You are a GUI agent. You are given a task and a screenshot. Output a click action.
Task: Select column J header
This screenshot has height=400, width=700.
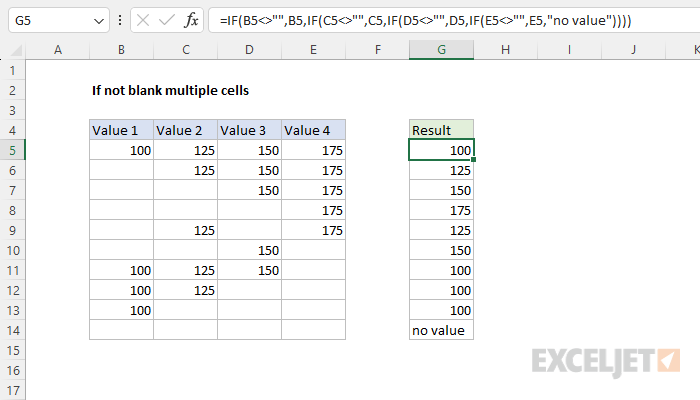coord(633,49)
